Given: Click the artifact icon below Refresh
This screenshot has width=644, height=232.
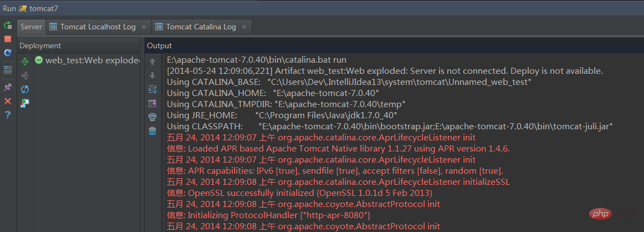Looking at the screenshot, I should coord(25,103).
